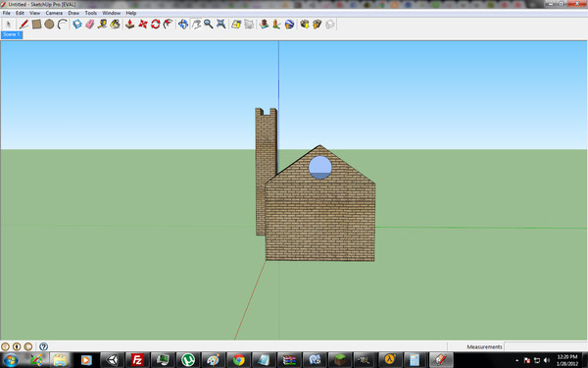Screen dimensions: 588x368
Task: Open Unity from the taskbar
Action: pos(112,360)
